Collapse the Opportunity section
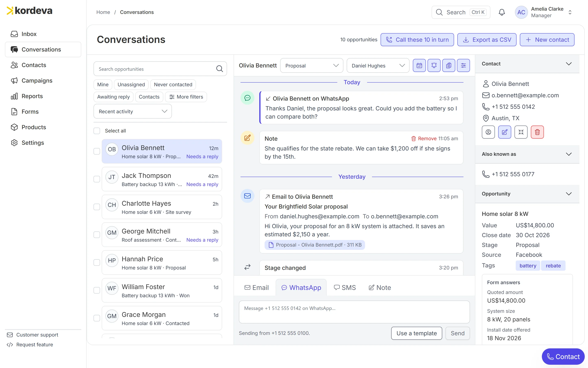 [527, 194]
